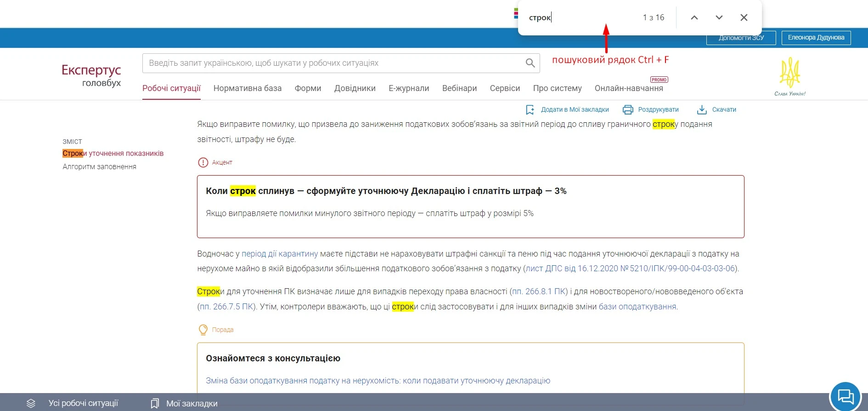Click the magnifier search icon
868x411 pixels.
pyautogui.click(x=530, y=63)
